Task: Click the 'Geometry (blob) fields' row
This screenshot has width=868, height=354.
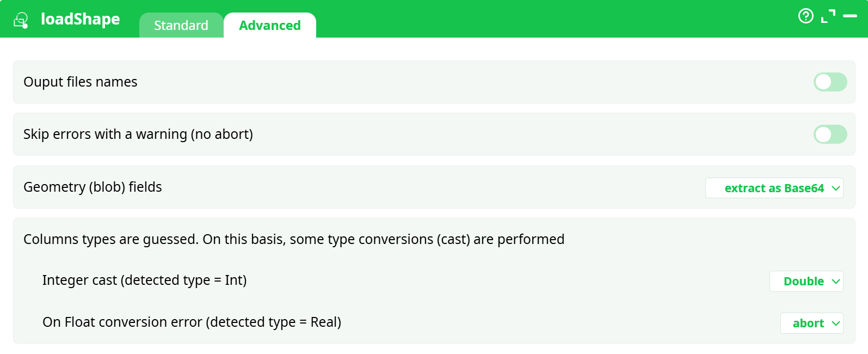Action: pos(93,187)
